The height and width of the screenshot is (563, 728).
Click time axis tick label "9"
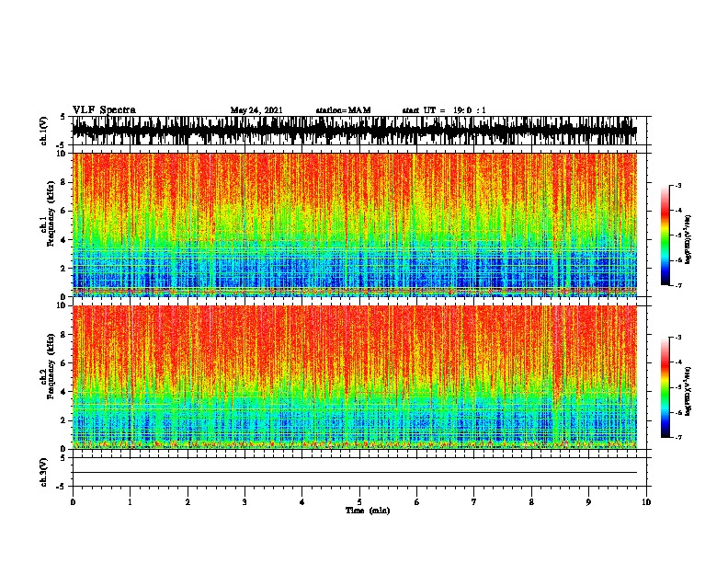(588, 502)
